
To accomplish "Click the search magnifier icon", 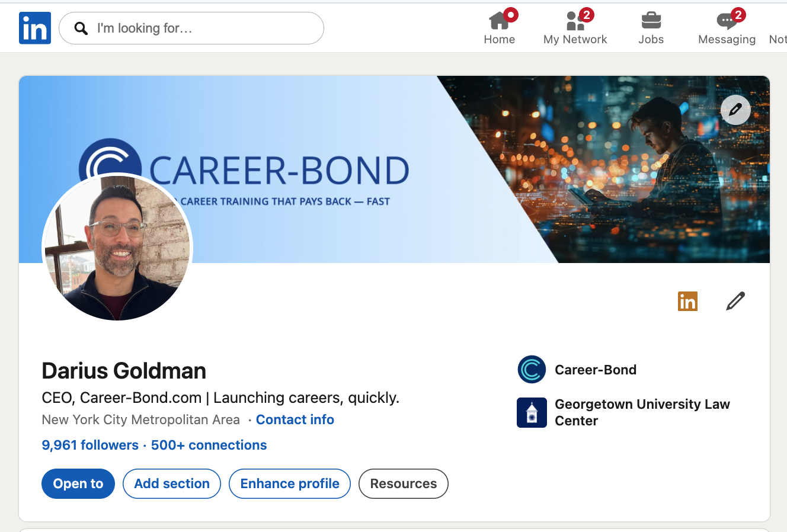I will (81, 28).
